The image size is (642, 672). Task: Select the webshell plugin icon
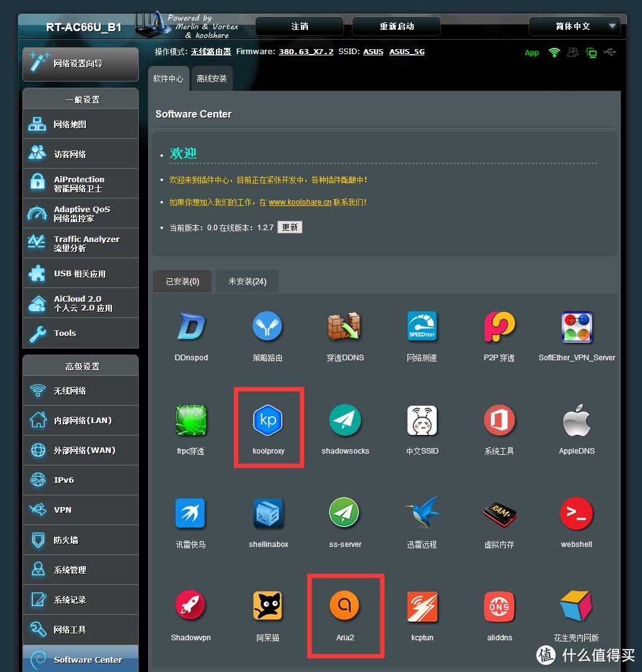[577, 513]
